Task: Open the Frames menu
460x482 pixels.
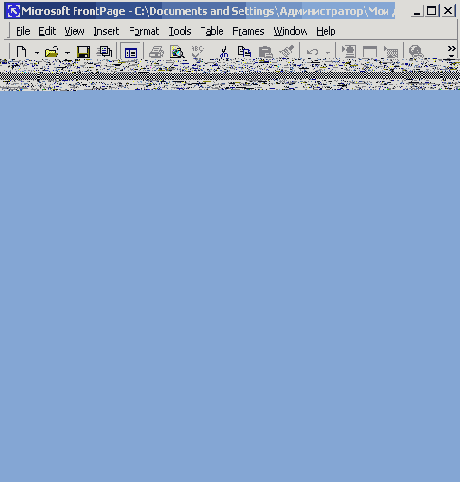Action: pos(248,31)
